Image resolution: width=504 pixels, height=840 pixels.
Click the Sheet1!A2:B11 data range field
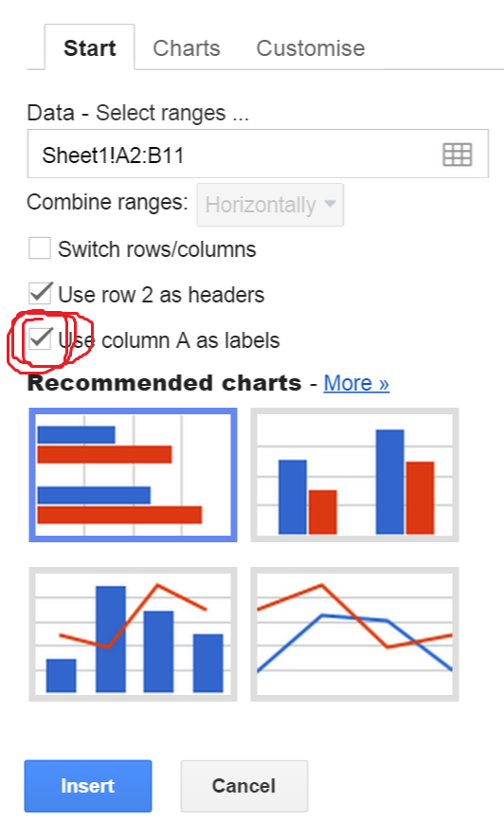[258, 154]
